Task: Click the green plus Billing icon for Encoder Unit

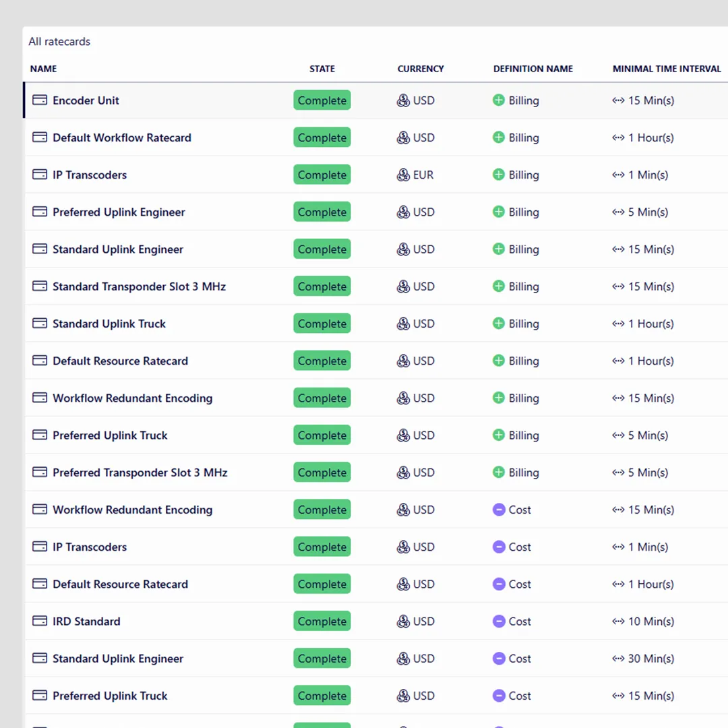Action: (499, 100)
